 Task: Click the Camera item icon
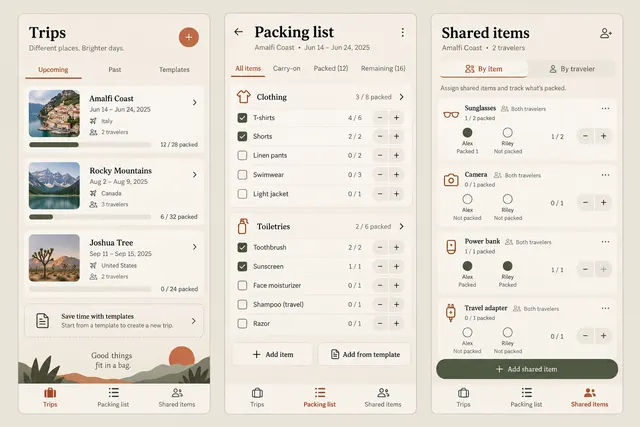point(451,180)
